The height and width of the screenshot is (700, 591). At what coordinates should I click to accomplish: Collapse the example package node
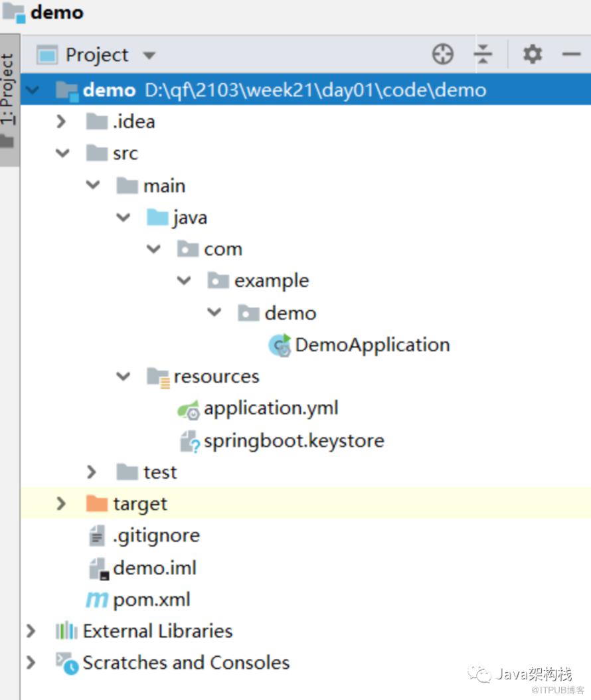click(184, 280)
